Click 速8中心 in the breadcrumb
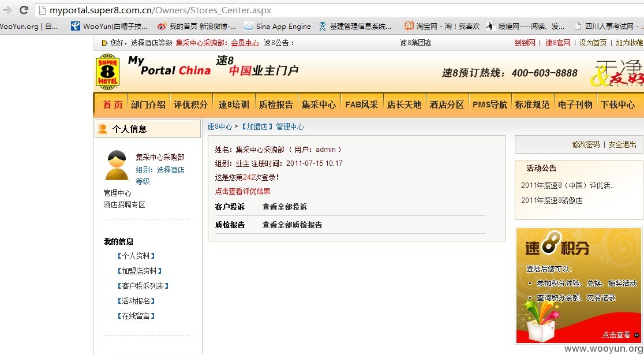 [x=220, y=126]
